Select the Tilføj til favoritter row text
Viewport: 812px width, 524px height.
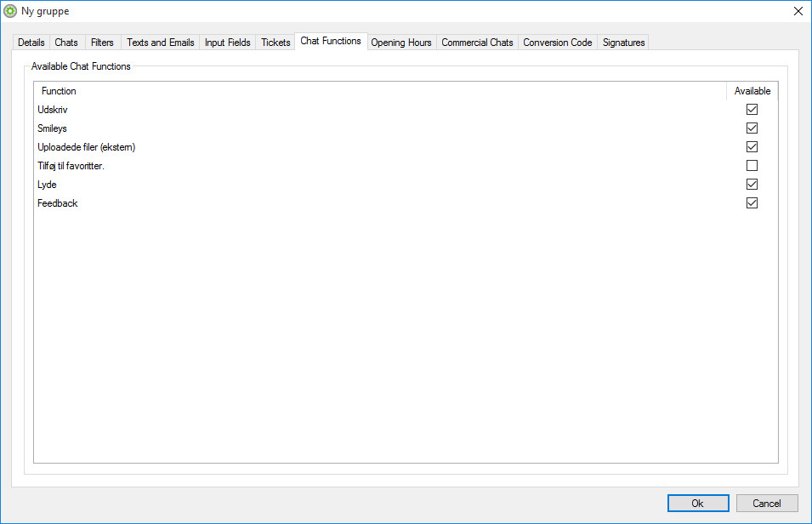tap(71, 166)
